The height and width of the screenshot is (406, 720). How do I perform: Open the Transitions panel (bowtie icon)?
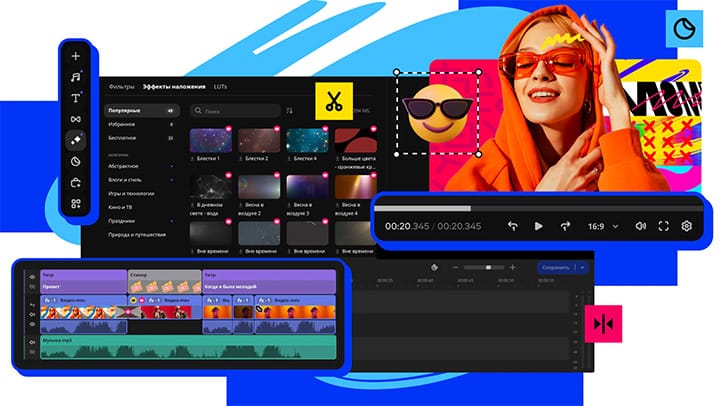coord(76,119)
